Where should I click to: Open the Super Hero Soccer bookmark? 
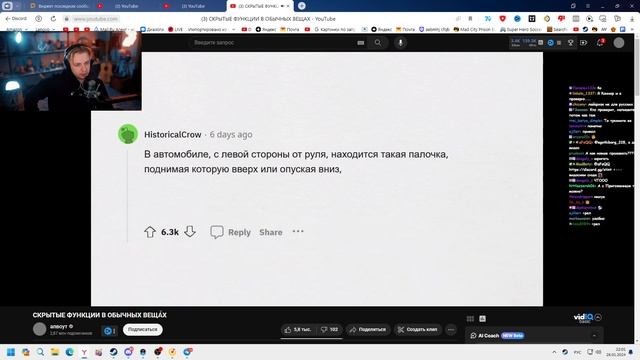(522, 29)
